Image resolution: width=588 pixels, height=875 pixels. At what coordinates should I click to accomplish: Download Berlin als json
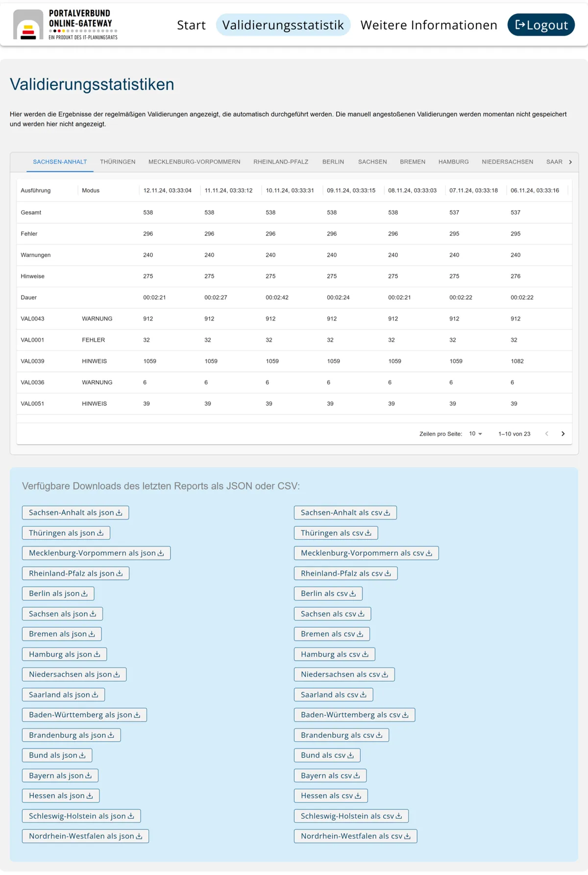click(x=58, y=594)
